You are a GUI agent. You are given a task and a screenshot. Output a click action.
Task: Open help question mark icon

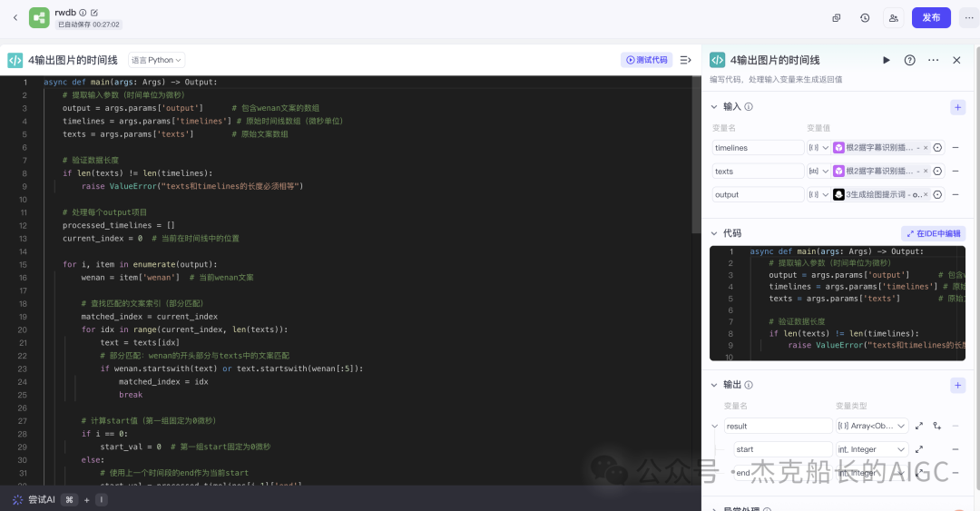pos(910,60)
